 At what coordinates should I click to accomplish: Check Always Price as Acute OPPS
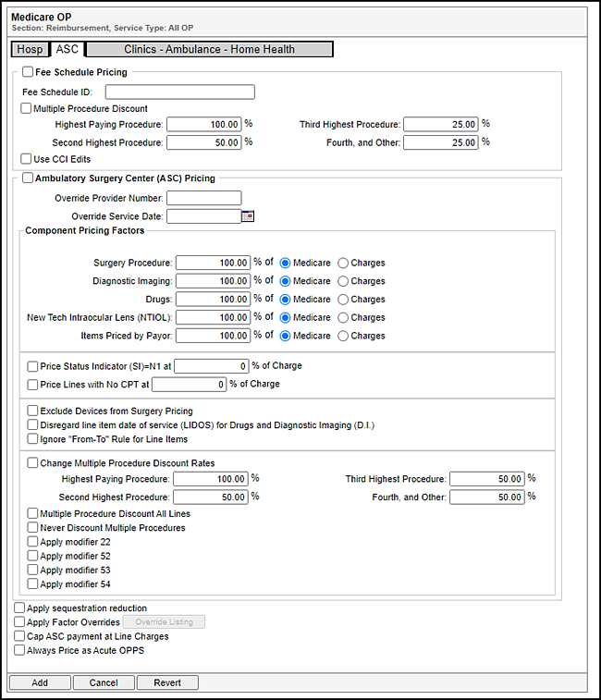(x=19, y=650)
